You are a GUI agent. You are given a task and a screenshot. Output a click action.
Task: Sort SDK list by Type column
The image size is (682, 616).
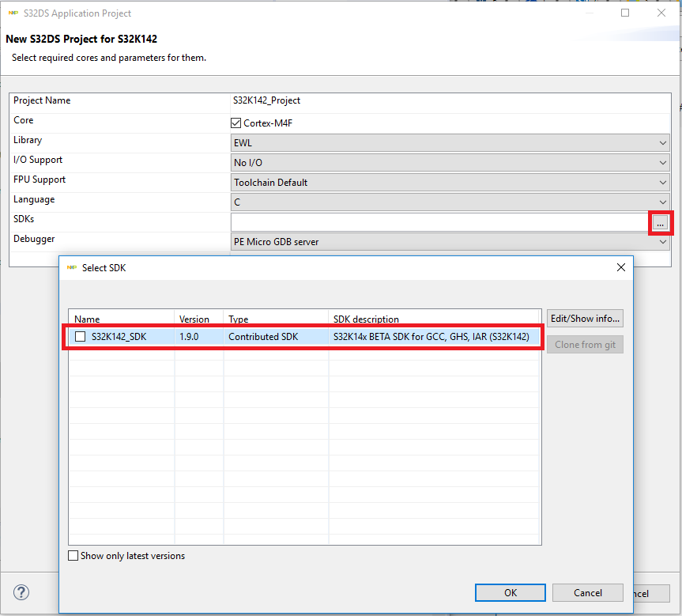click(276, 319)
